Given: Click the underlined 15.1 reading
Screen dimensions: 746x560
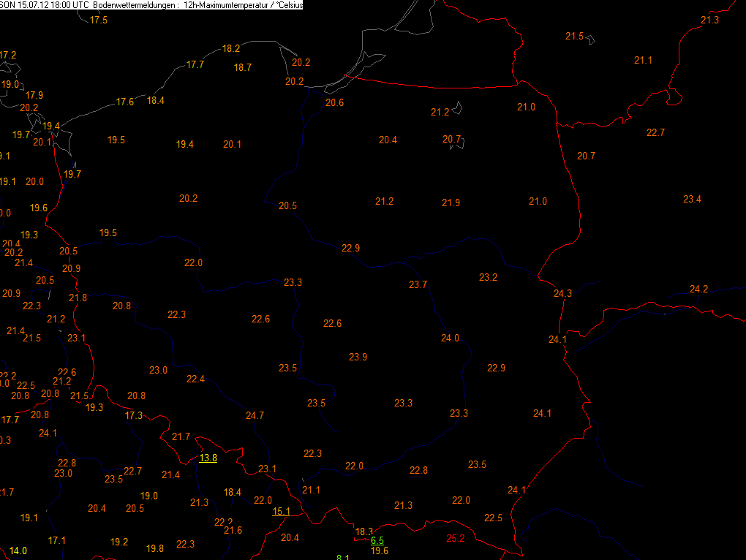Looking at the screenshot, I should point(281,512).
